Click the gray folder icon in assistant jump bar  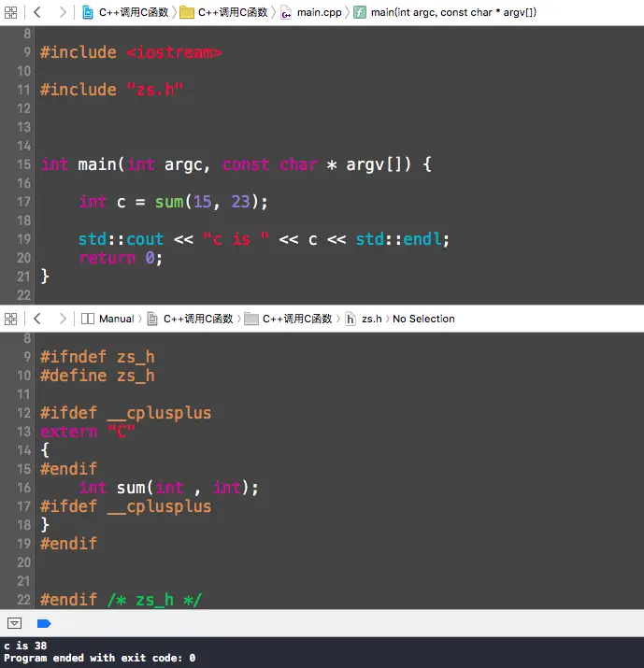point(251,319)
